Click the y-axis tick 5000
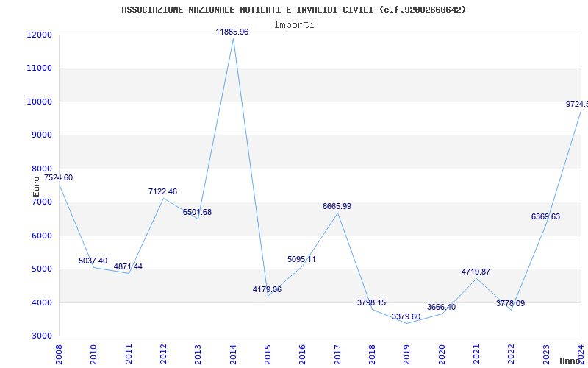Screen dimensions: 588x368 [x=41, y=269]
